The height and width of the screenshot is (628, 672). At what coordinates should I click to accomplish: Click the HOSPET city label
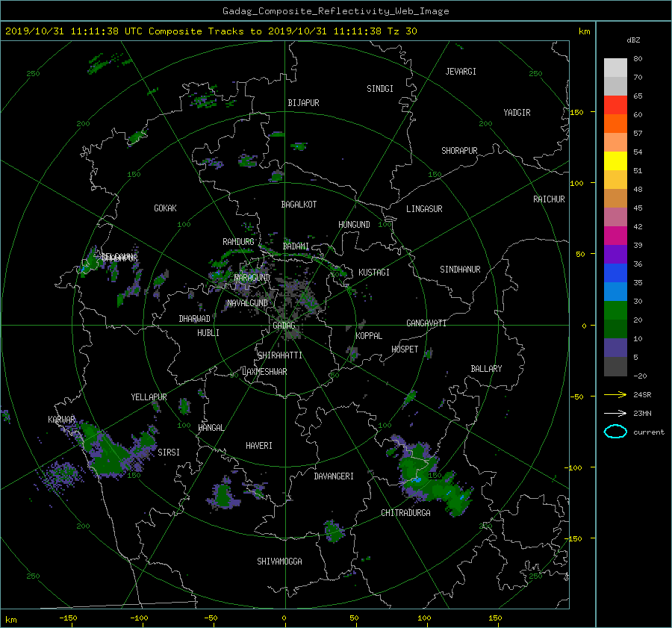click(x=405, y=349)
